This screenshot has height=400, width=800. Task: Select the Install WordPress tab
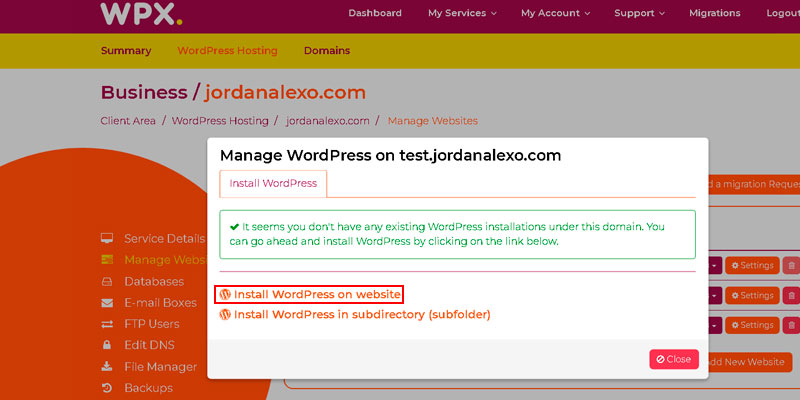(x=273, y=183)
